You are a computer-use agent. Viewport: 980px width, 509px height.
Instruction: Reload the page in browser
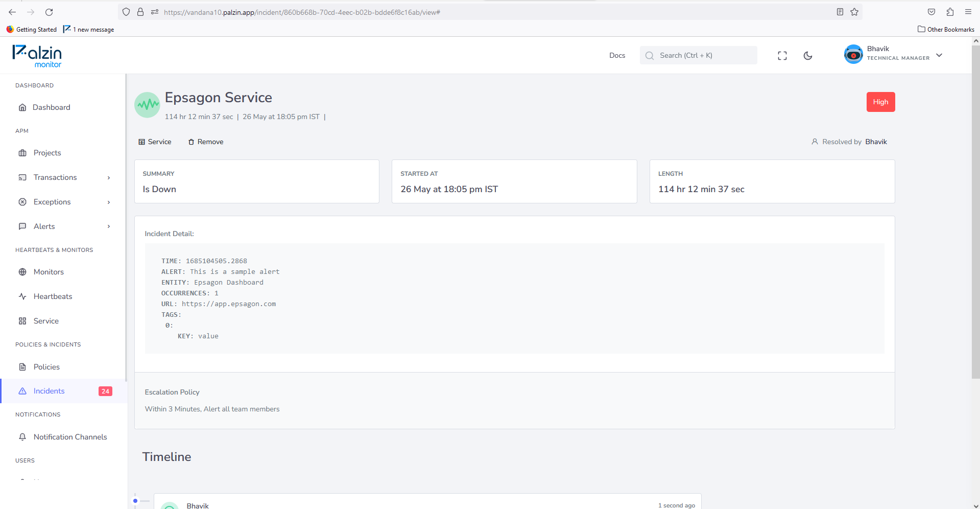tap(49, 12)
